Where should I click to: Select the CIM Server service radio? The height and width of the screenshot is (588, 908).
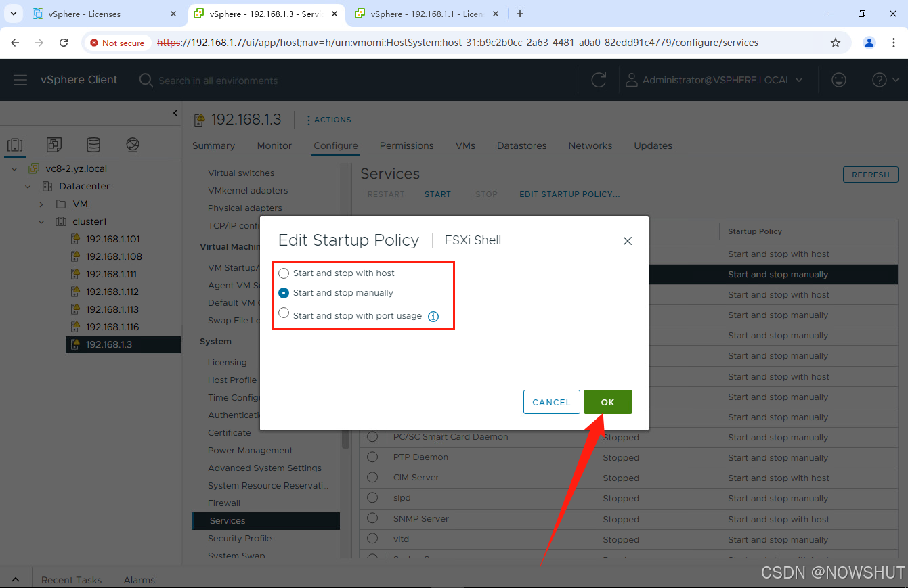[x=372, y=478]
